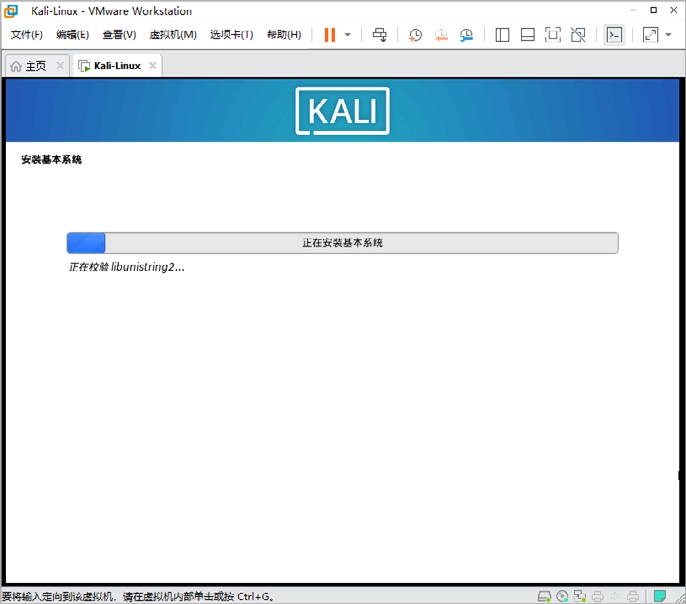Pause the virtual machine with the orange pause button

click(x=330, y=35)
